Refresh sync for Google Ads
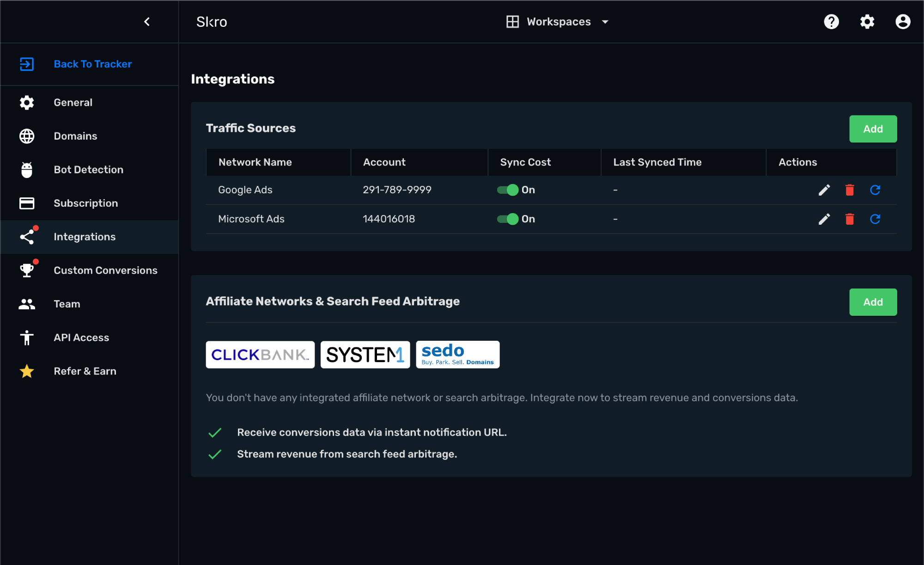924x565 pixels. tap(875, 190)
